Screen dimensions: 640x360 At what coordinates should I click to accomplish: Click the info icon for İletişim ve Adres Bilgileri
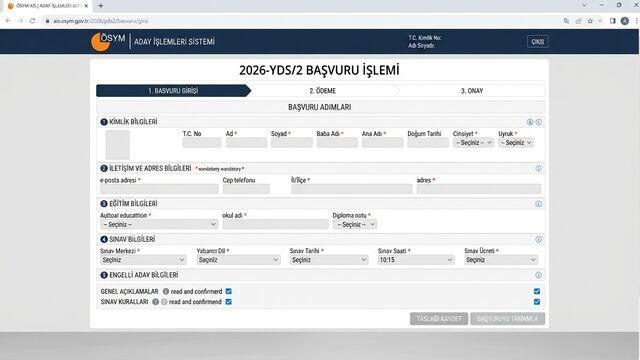tap(539, 169)
